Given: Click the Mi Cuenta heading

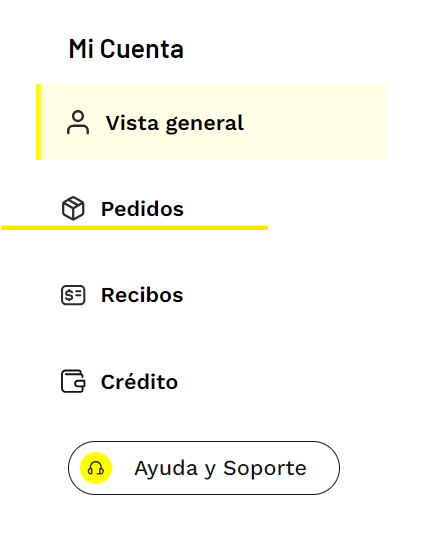Looking at the screenshot, I should [x=126, y=49].
